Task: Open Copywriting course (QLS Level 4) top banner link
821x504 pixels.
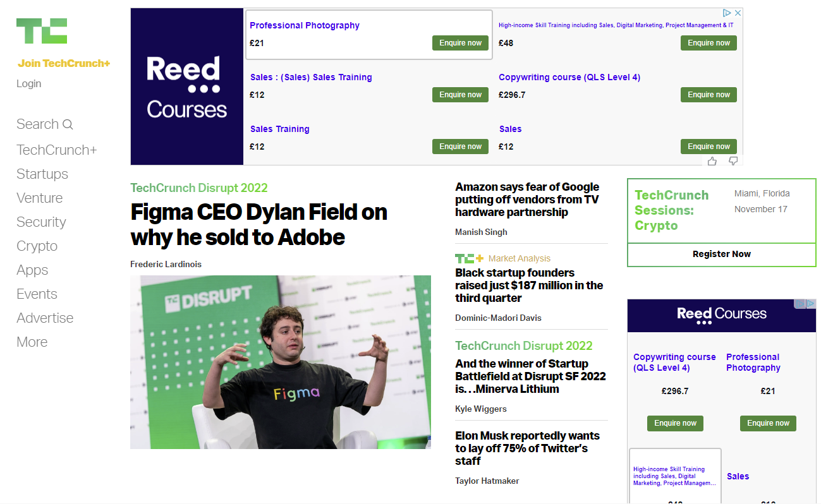Action: (569, 77)
